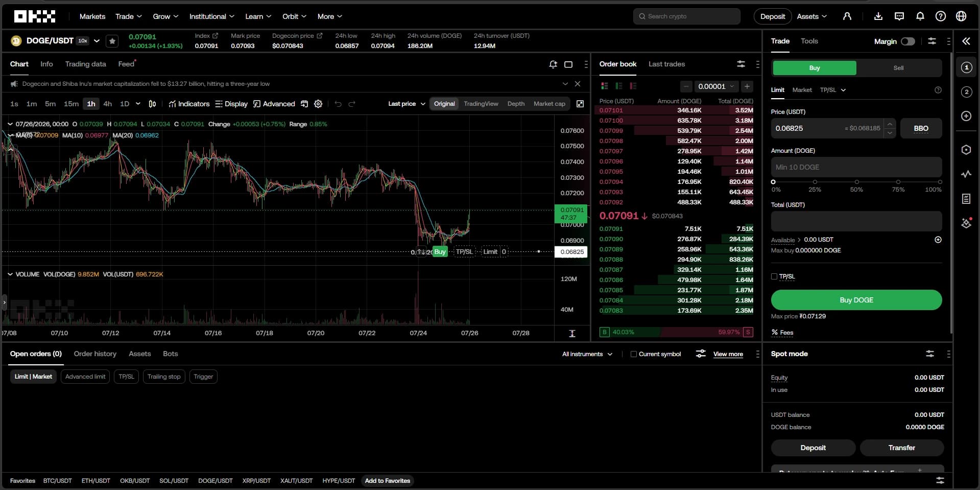The width and height of the screenshot is (980, 490).
Task: Open the Fees link
Action: click(x=782, y=333)
